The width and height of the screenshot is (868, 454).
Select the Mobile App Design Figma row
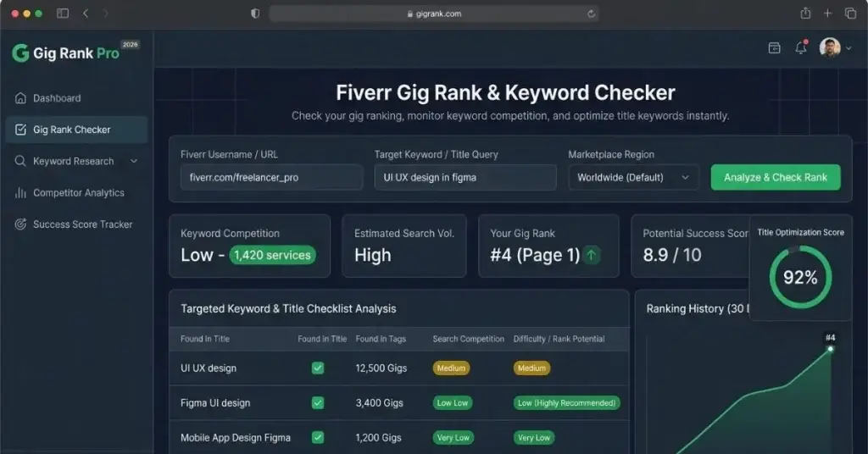pos(399,438)
